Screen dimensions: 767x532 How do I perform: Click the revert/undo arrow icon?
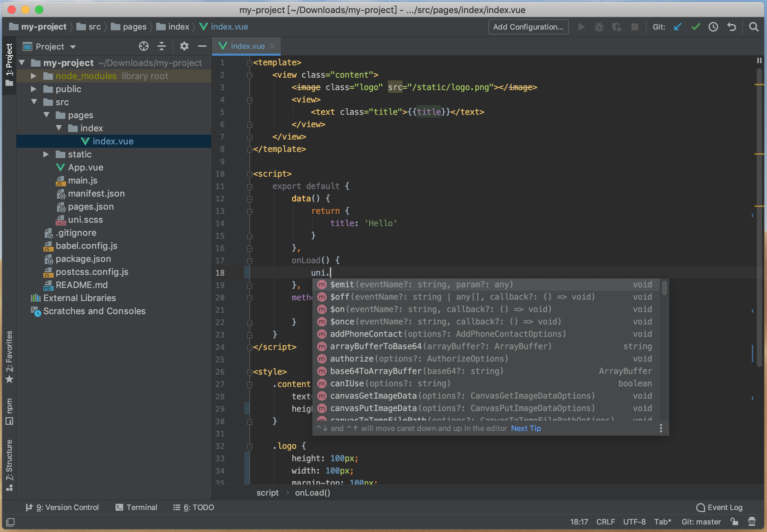coord(732,26)
